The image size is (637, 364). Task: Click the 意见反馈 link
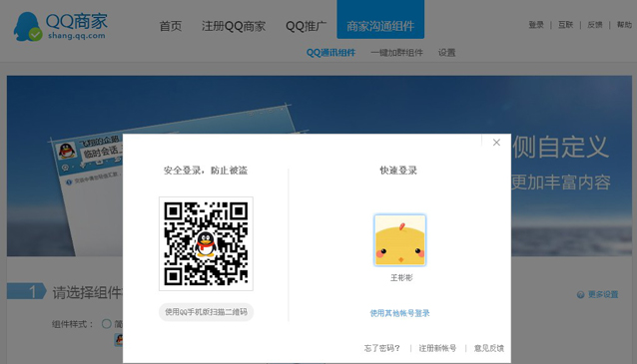tap(488, 348)
